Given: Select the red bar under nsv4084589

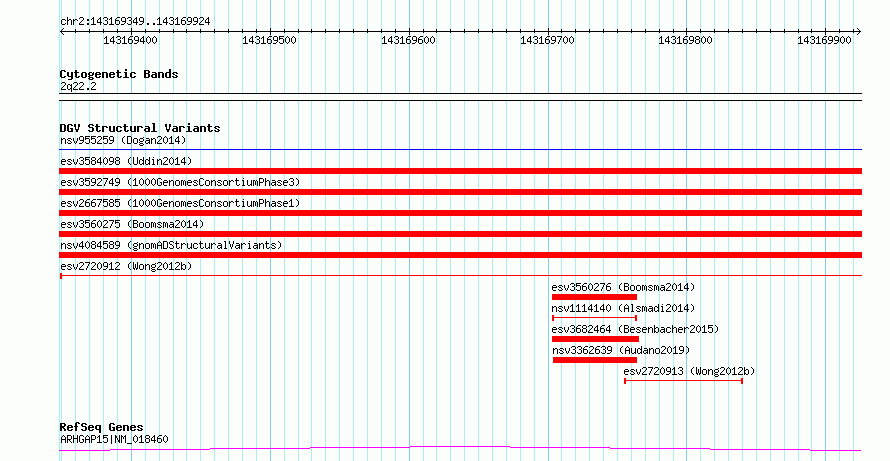Looking at the screenshot, I should 461,255.
